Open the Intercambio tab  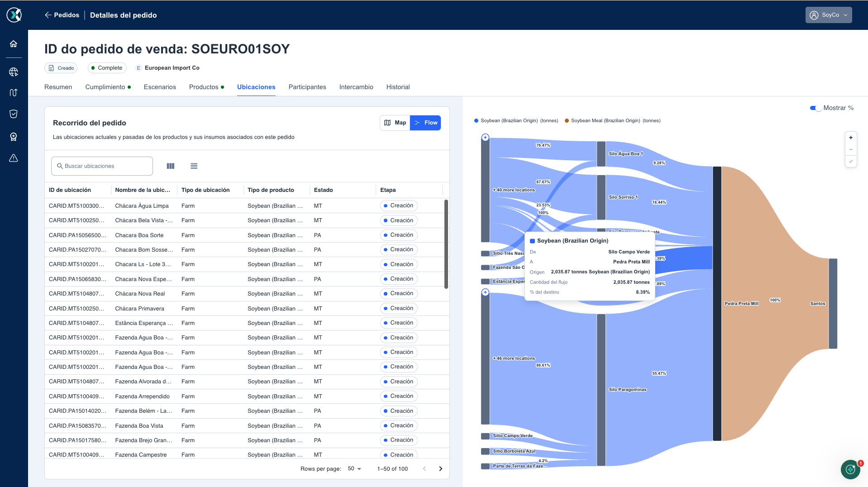tap(356, 87)
